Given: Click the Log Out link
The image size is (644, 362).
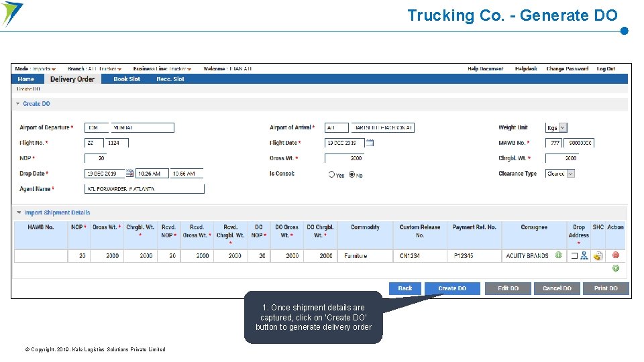Looking at the screenshot, I should [x=605, y=69].
